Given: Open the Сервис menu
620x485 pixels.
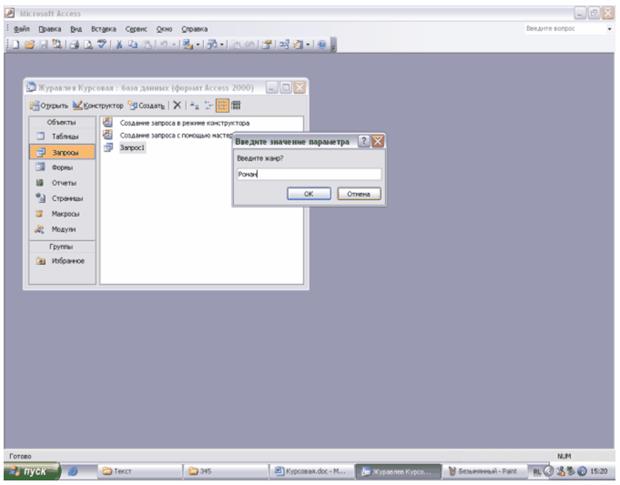Looking at the screenshot, I should (x=136, y=29).
